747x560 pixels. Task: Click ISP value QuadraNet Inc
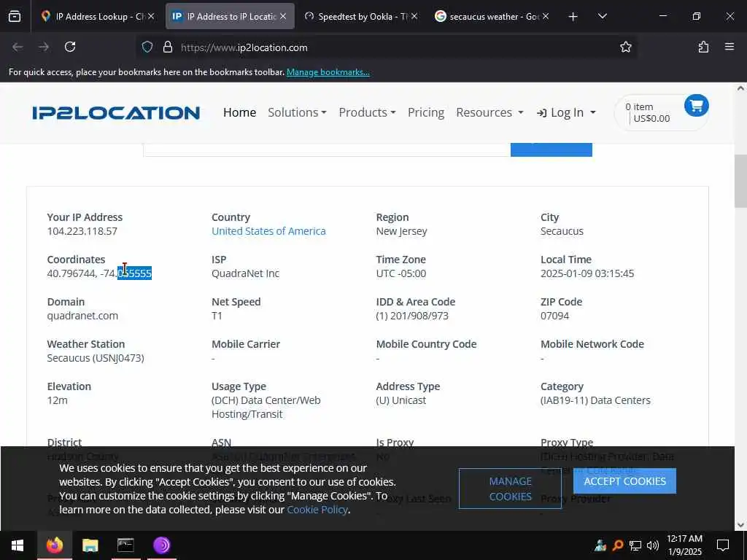click(245, 274)
